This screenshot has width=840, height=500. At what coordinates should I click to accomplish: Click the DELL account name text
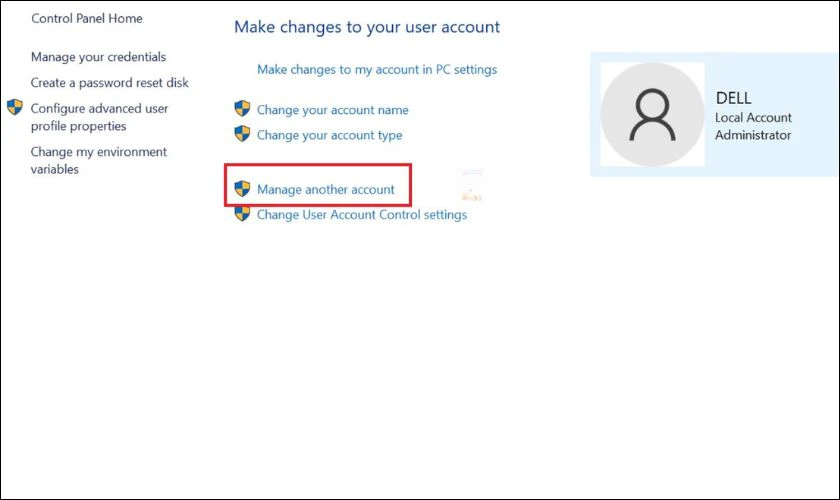coord(733,98)
